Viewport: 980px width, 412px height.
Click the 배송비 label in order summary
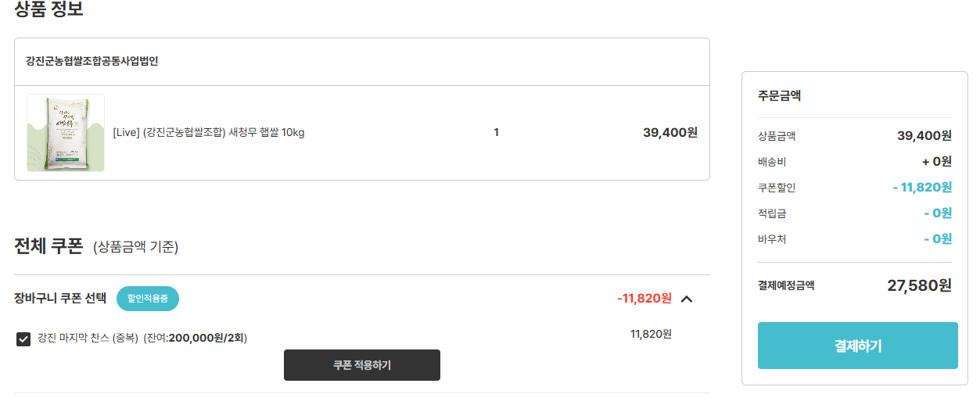click(772, 162)
